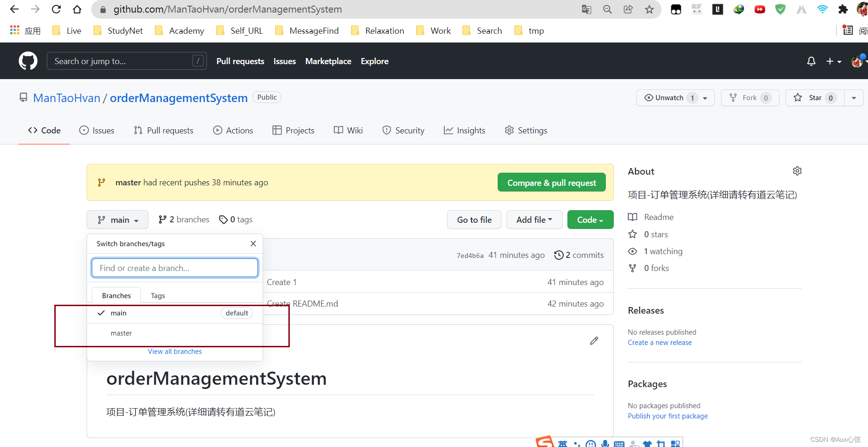Edit the README using the pencil icon
Viewport: 868px width, 447px height.
coord(594,341)
